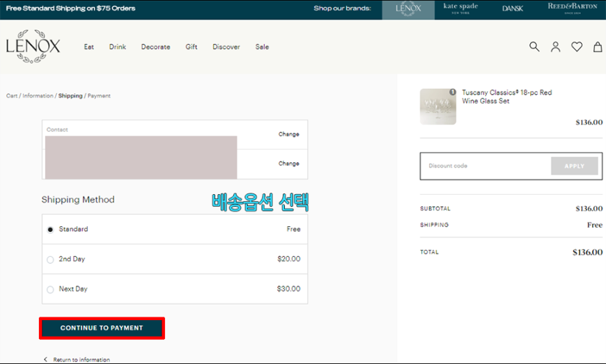Select the Next Day shipping option
This screenshot has width=606, height=364.
click(x=50, y=290)
